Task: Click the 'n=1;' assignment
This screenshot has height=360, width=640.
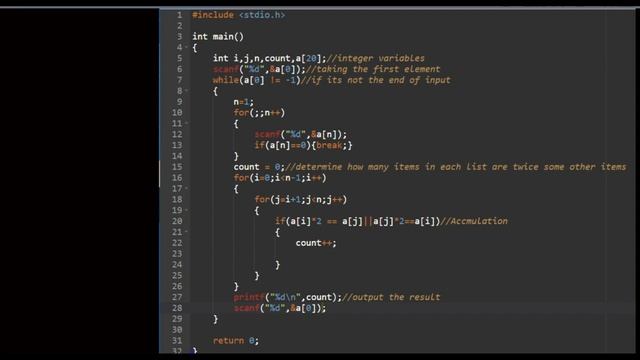Action: coord(244,102)
